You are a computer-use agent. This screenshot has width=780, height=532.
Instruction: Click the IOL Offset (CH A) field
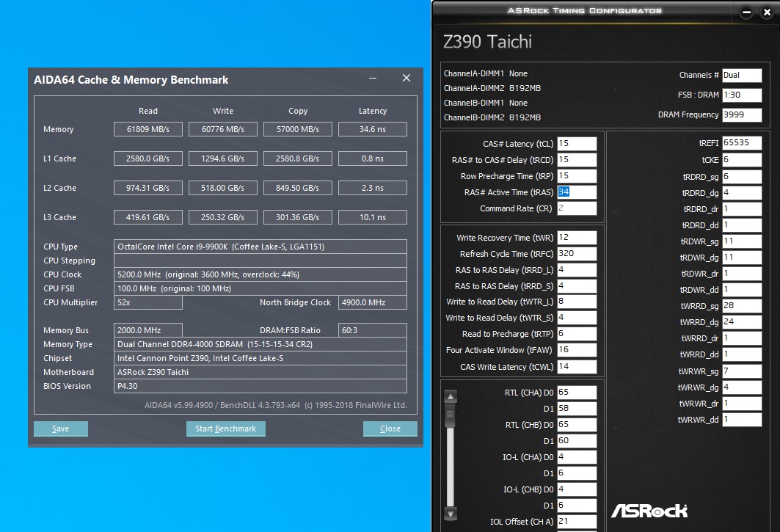coord(577,522)
